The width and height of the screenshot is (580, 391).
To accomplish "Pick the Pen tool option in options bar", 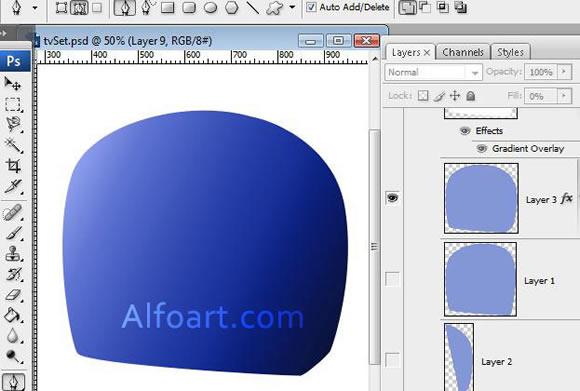I will pos(125,8).
